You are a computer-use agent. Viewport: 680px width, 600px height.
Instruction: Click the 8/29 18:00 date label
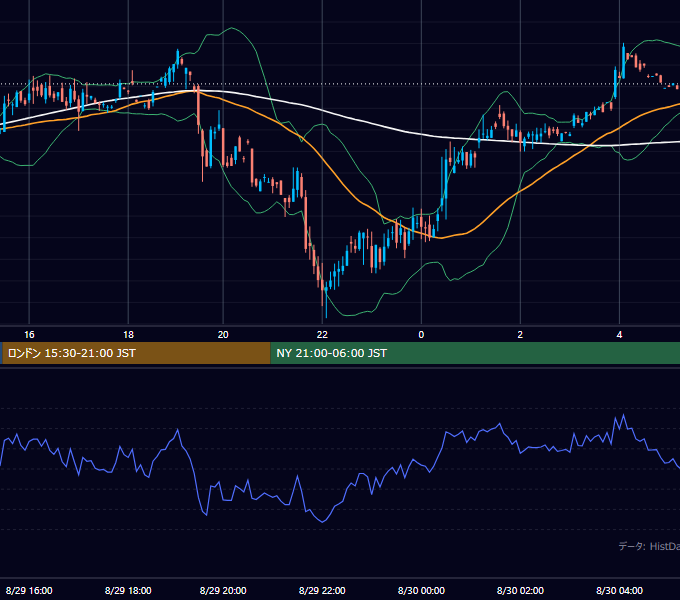tap(128, 590)
